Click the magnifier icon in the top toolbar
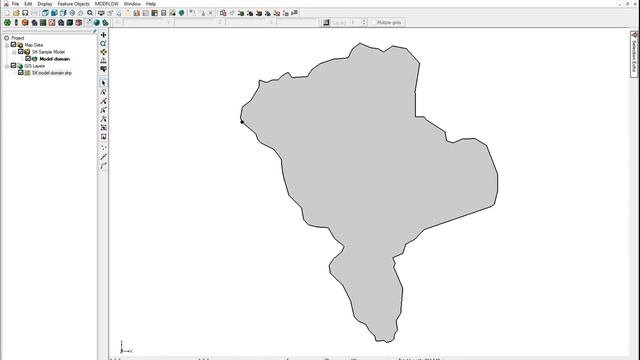Viewport: 640px width, 360px height. click(x=90, y=13)
